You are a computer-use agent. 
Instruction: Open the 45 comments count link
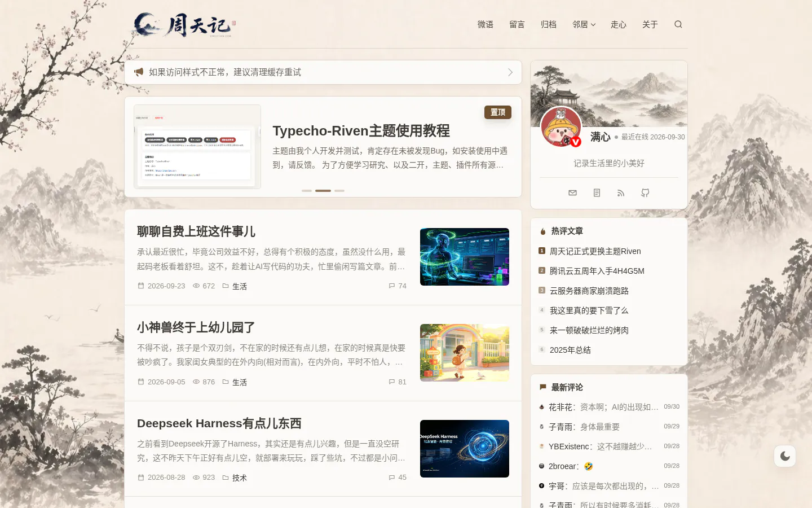[398, 478]
